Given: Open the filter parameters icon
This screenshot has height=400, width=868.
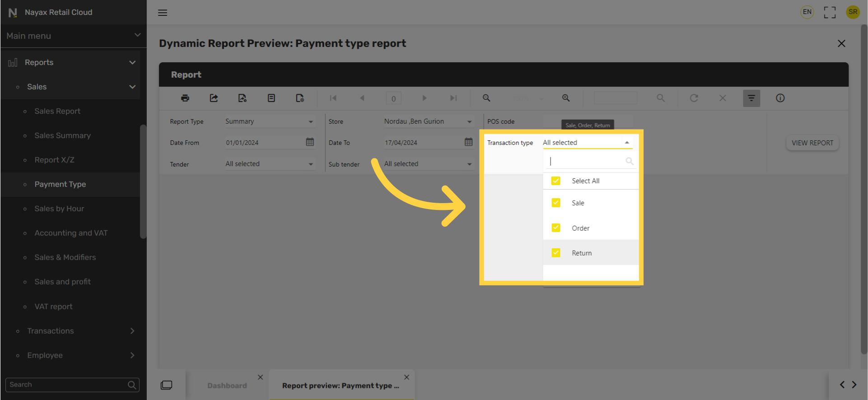Looking at the screenshot, I should pyautogui.click(x=751, y=98).
